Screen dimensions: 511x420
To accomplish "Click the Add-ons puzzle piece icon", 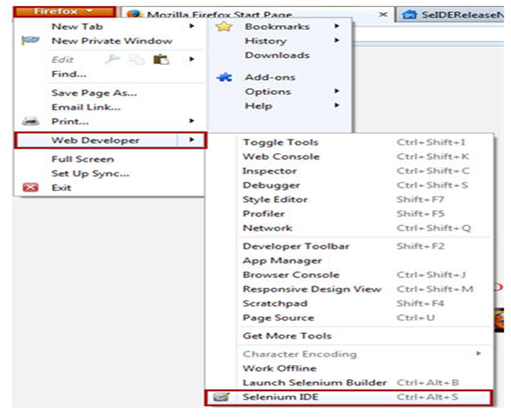I will click(x=224, y=77).
